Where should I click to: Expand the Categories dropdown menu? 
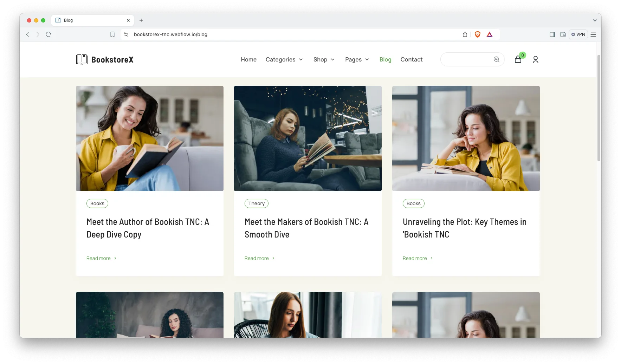tap(284, 60)
